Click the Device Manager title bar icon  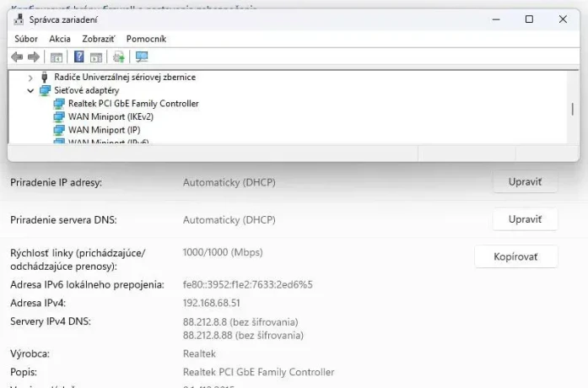coord(19,19)
